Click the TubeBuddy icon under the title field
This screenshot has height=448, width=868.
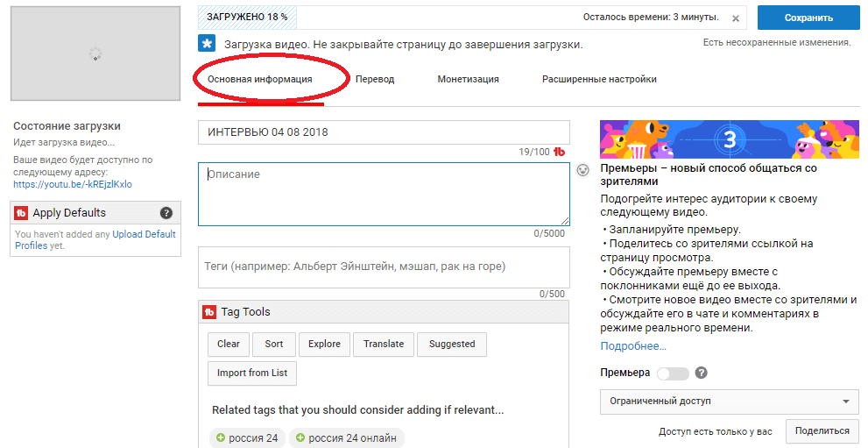pyautogui.click(x=559, y=152)
